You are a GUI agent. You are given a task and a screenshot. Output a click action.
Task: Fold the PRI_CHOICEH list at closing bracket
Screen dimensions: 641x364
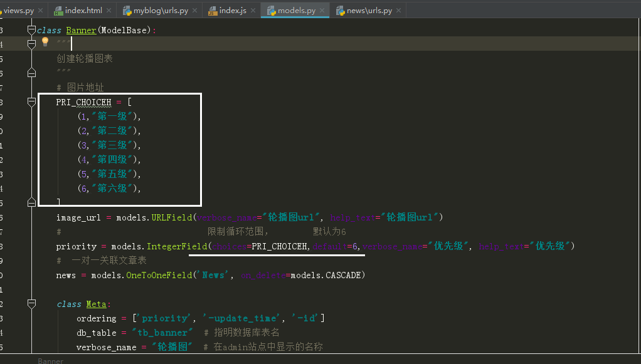[31, 202]
